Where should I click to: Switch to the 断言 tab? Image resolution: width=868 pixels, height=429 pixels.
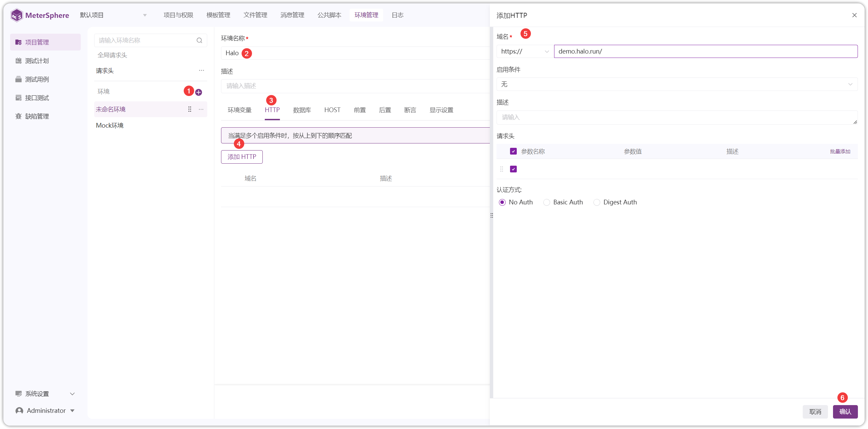(410, 110)
